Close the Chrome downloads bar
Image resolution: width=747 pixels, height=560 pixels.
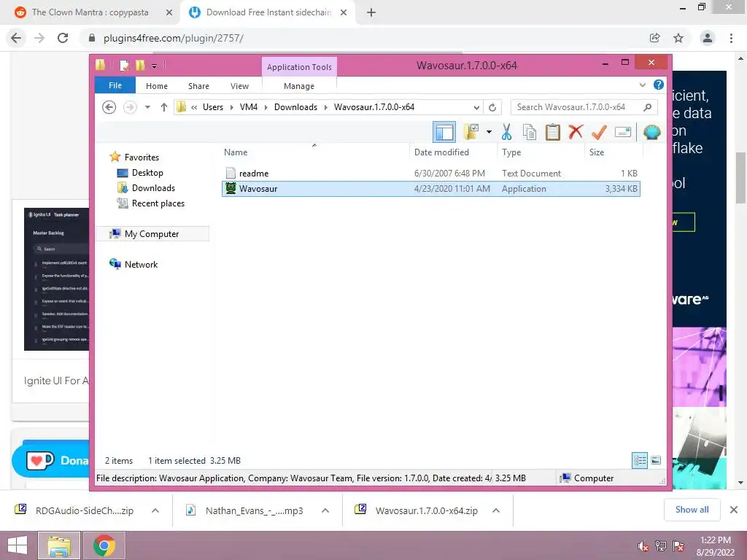(x=734, y=510)
